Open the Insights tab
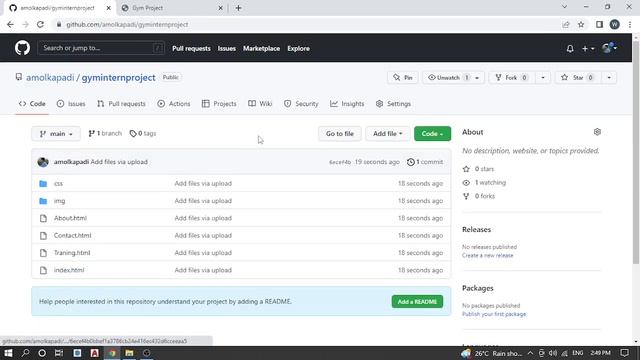 (347, 104)
